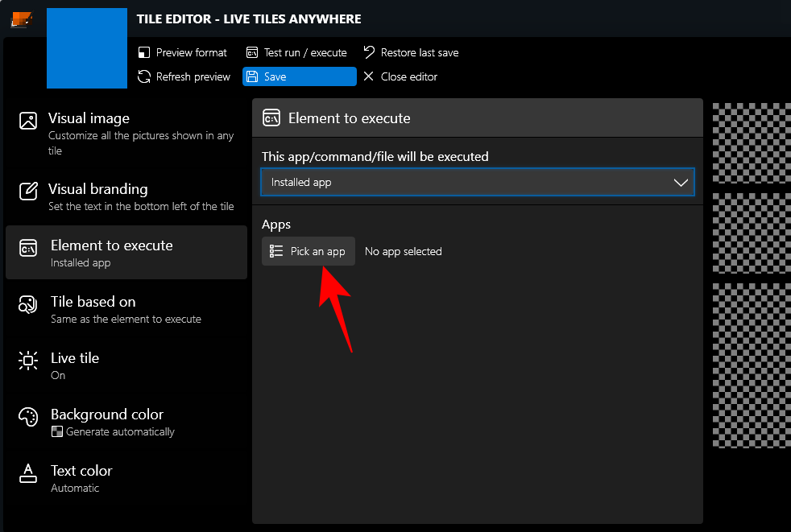Click the Restore last save undo icon

pyautogui.click(x=369, y=52)
